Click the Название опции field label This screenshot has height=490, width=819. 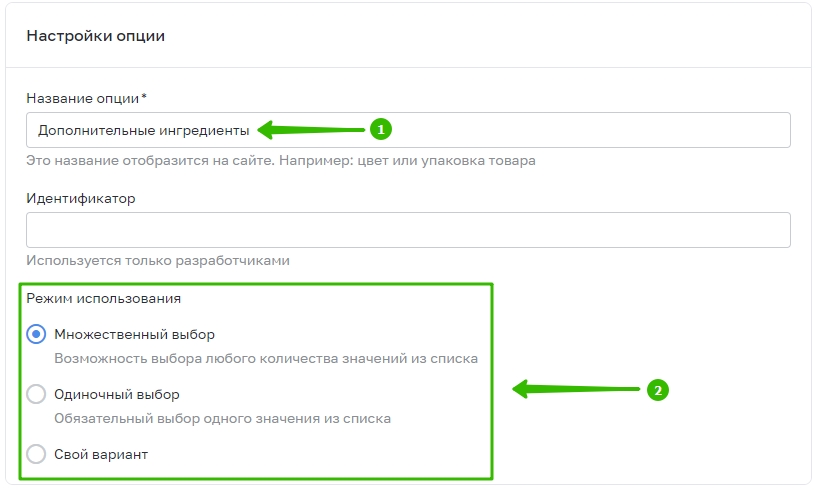(x=86, y=98)
